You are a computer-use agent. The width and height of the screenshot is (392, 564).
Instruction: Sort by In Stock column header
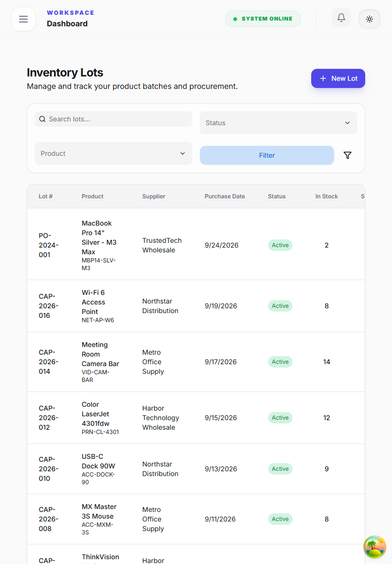pyautogui.click(x=327, y=196)
